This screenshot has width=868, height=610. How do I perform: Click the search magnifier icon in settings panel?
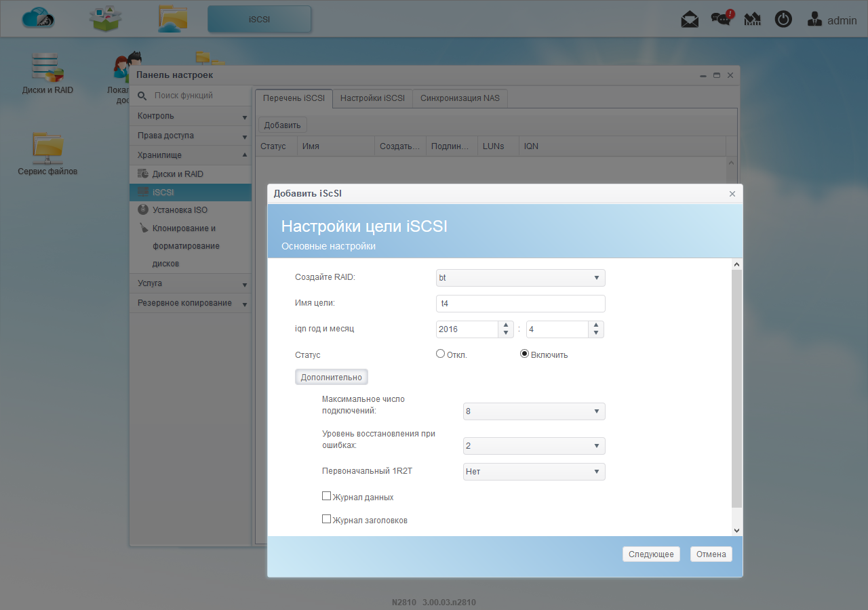tap(142, 96)
